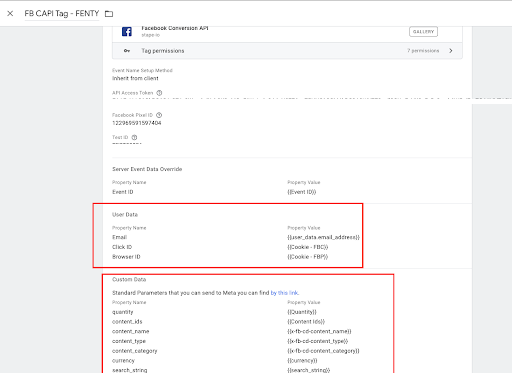Click the {{Cookie - FBC}} value
The image size is (512, 373).
(308, 247)
